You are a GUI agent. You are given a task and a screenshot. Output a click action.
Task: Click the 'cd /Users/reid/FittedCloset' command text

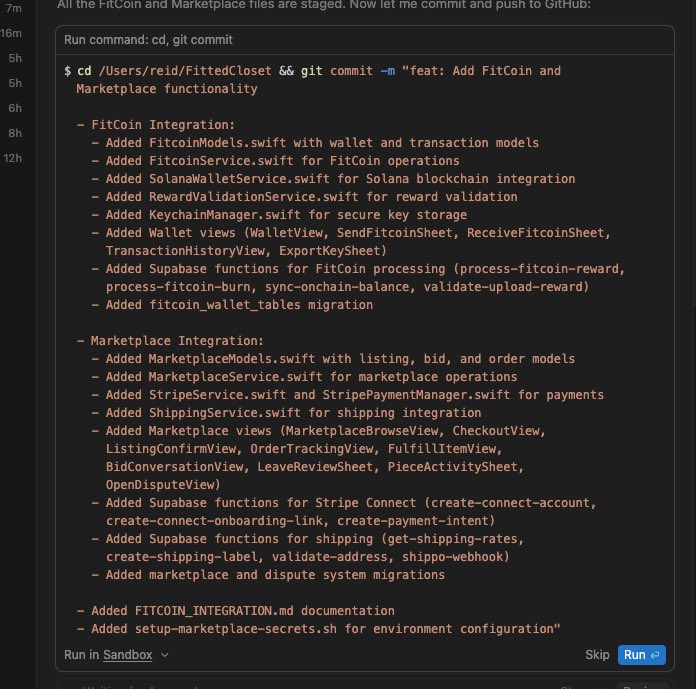(x=174, y=71)
